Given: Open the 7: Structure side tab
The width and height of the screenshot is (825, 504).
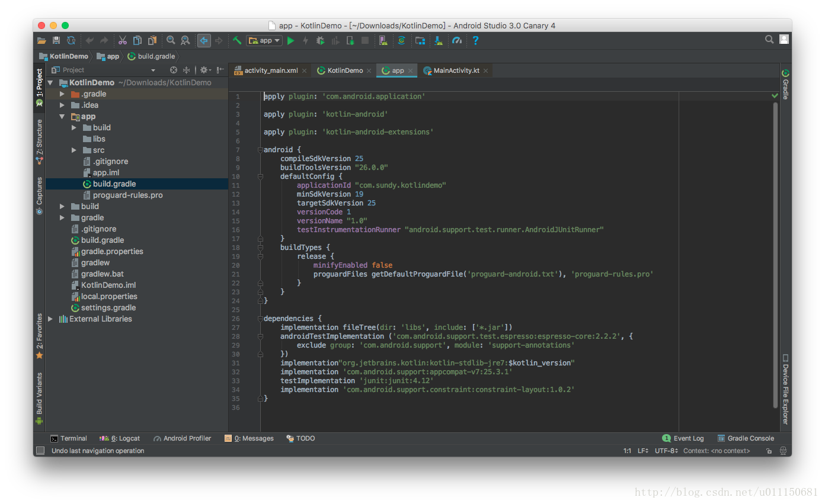Looking at the screenshot, I should [x=39, y=142].
